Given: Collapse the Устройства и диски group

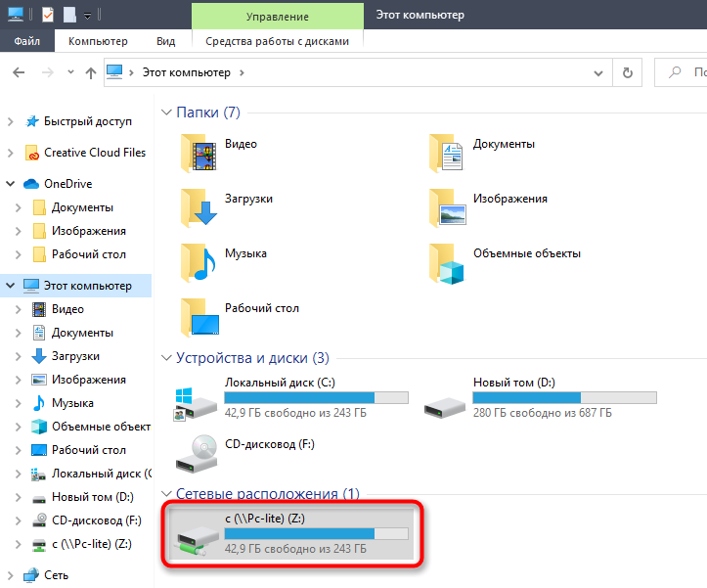Looking at the screenshot, I should point(165,358).
